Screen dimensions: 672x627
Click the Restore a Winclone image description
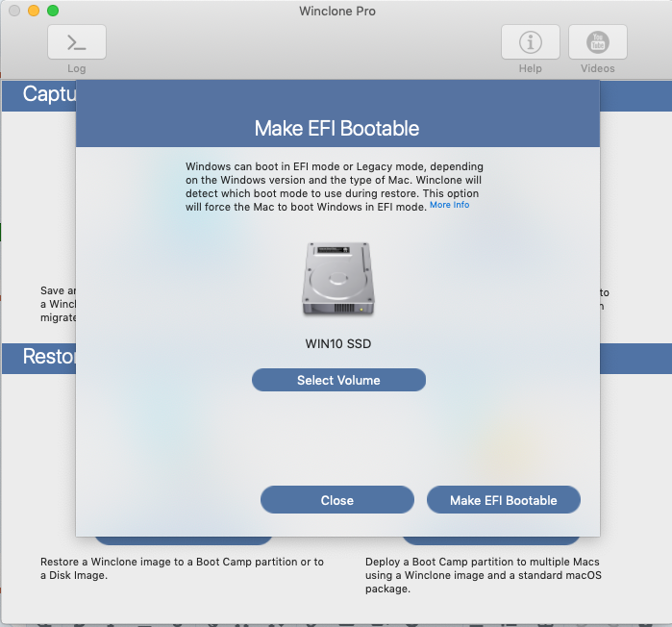pos(182,568)
